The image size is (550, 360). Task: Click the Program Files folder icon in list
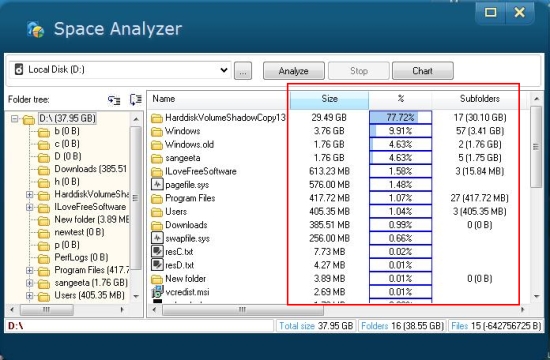(157, 199)
